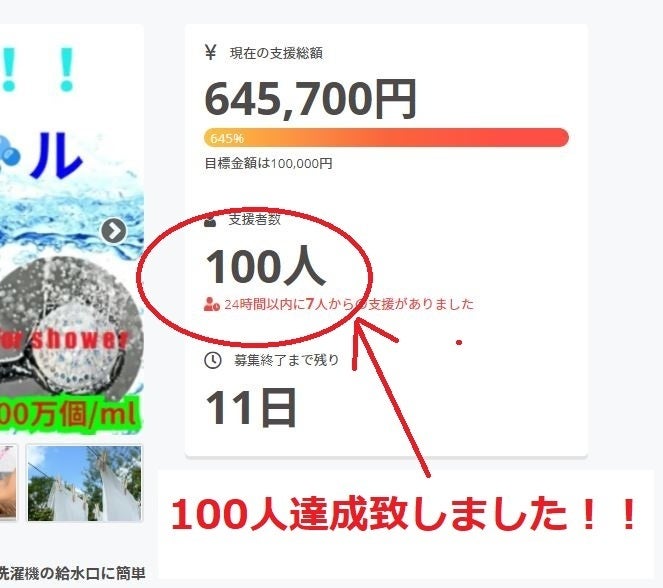Click the 645,700円 total amount
The width and height of the screenshot is (663, 588).
[311, 99]
